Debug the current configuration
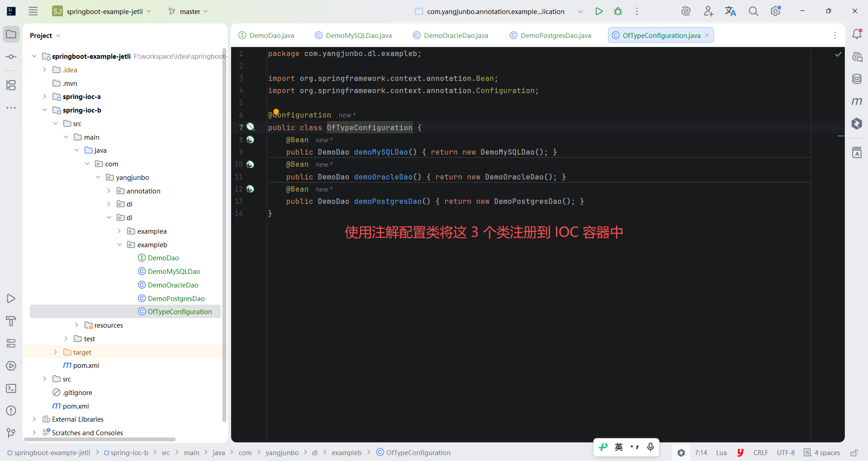868x461 pixels. pos(618,11)
